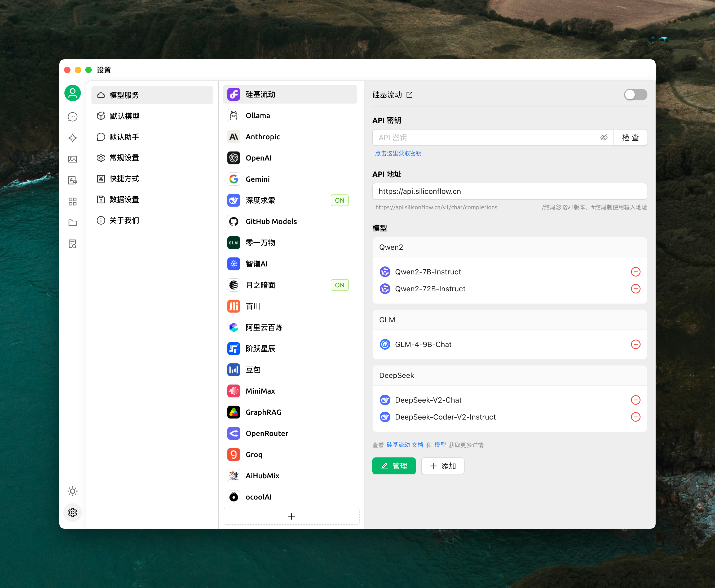The image size is (715, 588).
Task: Remove the GLM-4-9B-Chat model
Action: pyautogui.click(x=635, y=345)
